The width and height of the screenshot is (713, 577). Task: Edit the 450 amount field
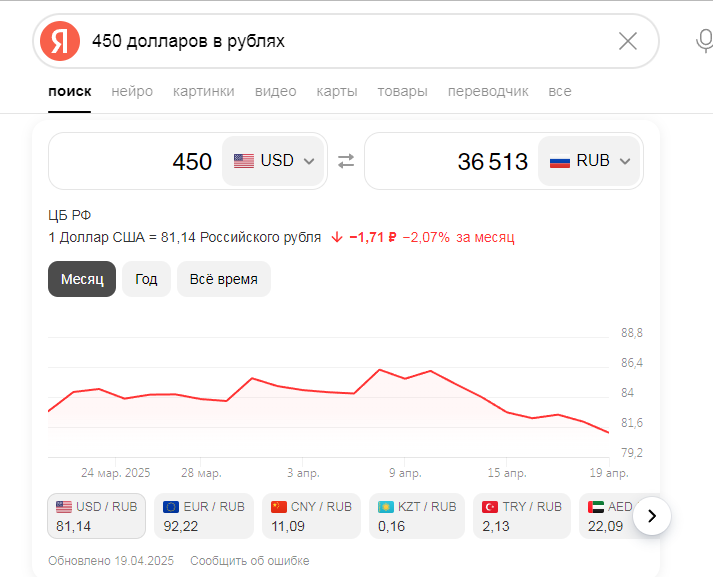(136, 161)
